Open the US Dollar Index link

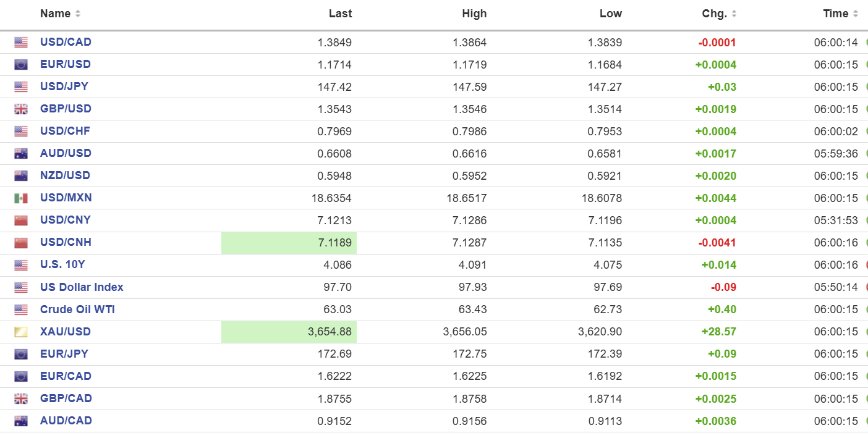coord(82,287)
